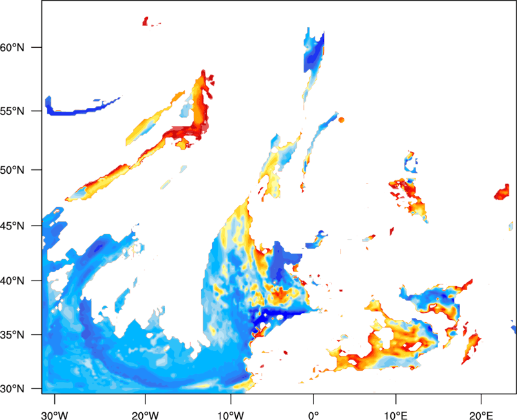Screen dimensions: 517x420
Task: Click the orange circular dot near 55°N
Action: pyautogui.click(x=341, y=120)
